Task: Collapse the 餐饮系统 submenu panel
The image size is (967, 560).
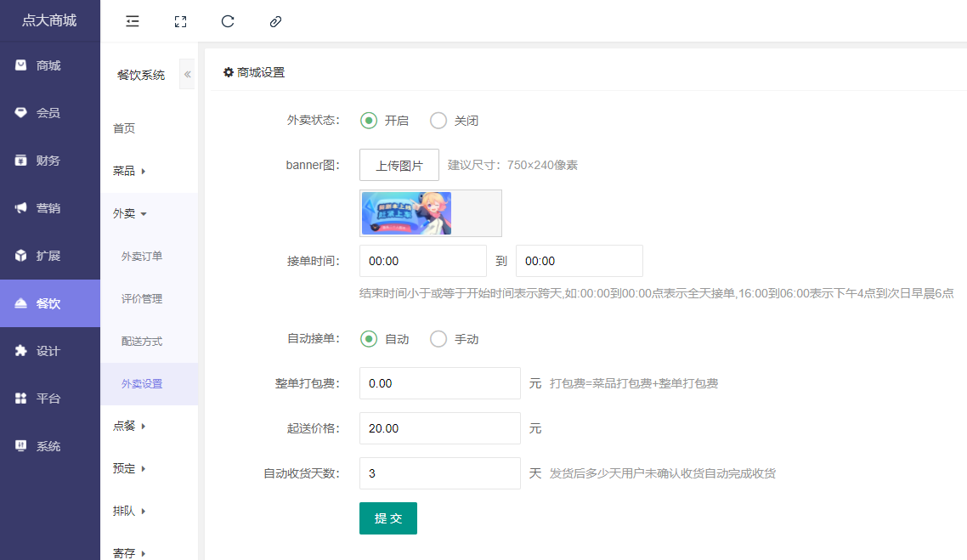Action: coord(187,74)
